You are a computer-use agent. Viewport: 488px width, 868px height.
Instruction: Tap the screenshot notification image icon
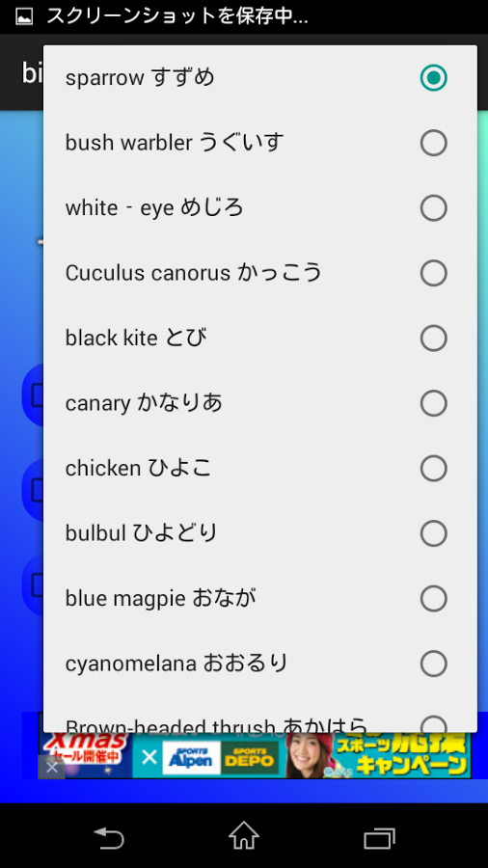pyautogui.click(x=24, y=16)
